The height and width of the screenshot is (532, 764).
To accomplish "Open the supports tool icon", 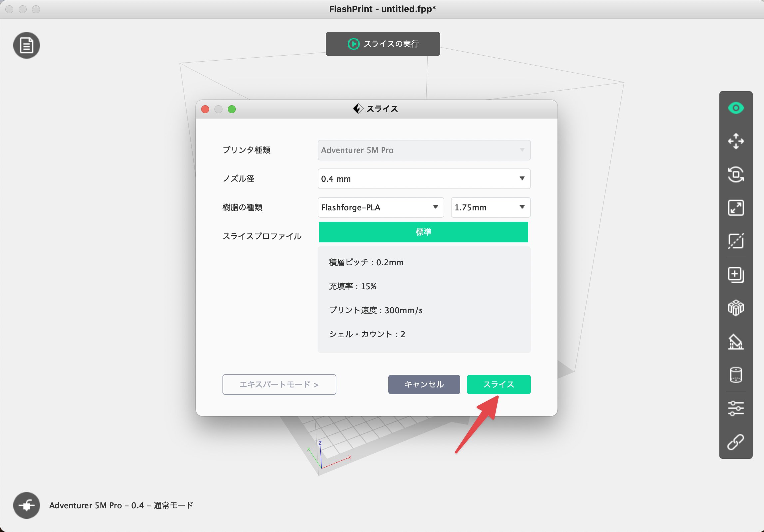I will [736, 342].
